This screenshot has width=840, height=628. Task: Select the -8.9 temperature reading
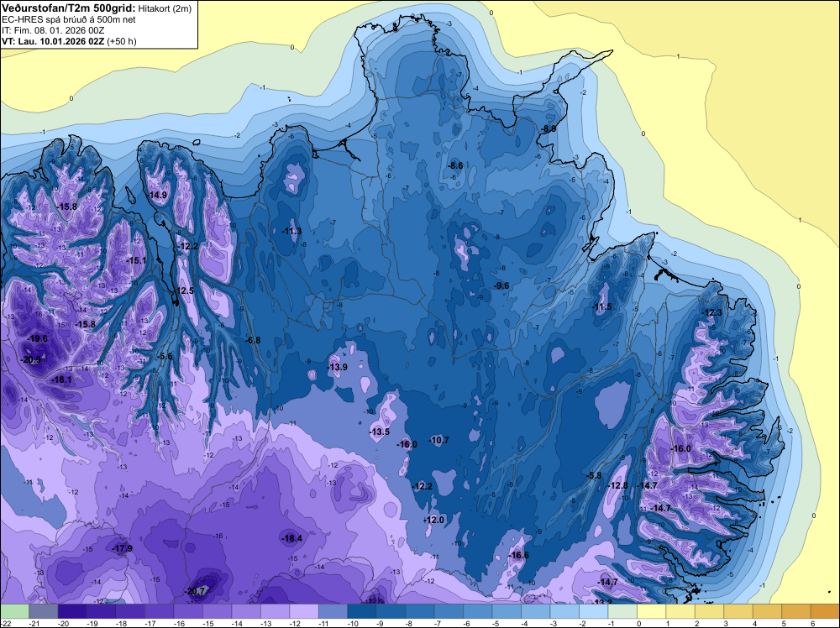pyautogui.click(x=548, y=128)
